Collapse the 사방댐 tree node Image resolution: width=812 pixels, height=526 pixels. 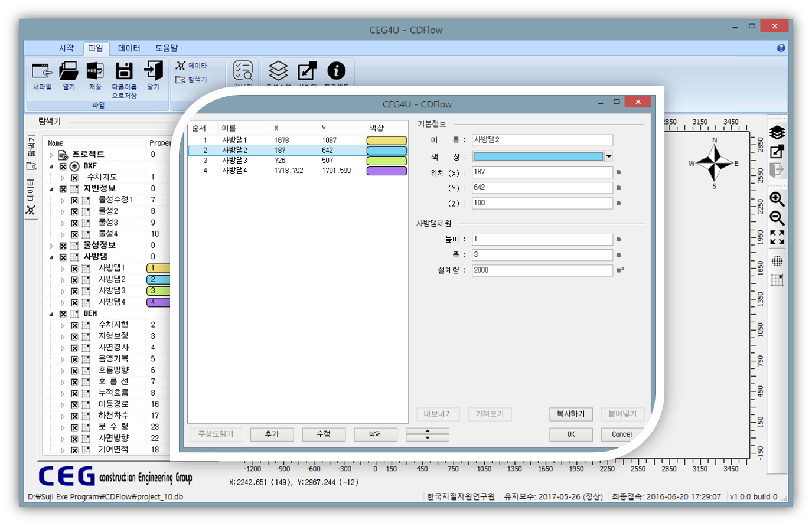click(51, 257)
